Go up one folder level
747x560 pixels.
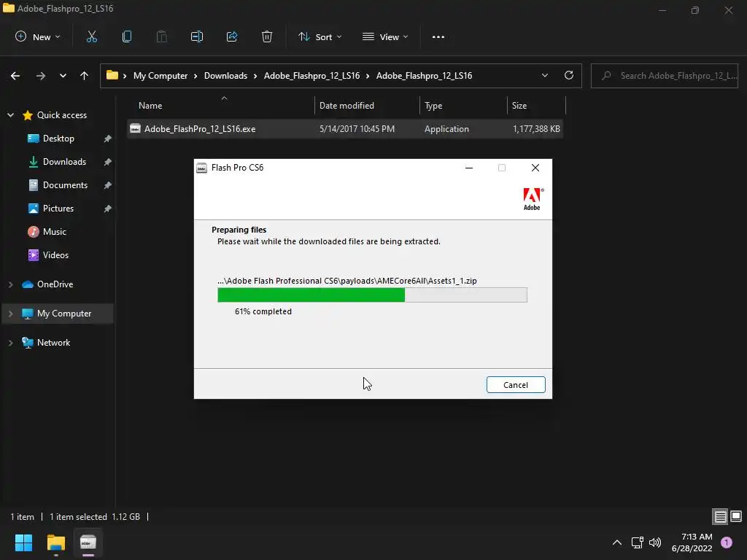[85, 76]
